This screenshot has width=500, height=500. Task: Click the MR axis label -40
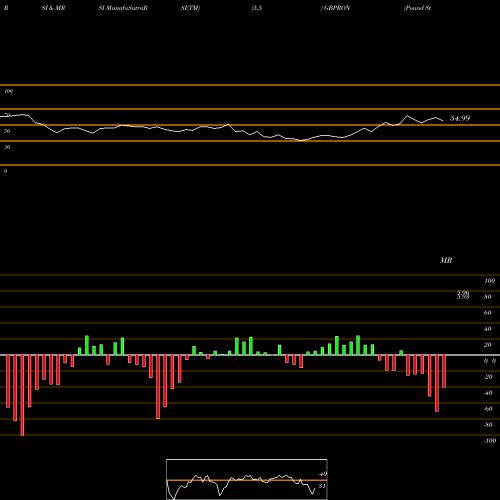point(488,393)
